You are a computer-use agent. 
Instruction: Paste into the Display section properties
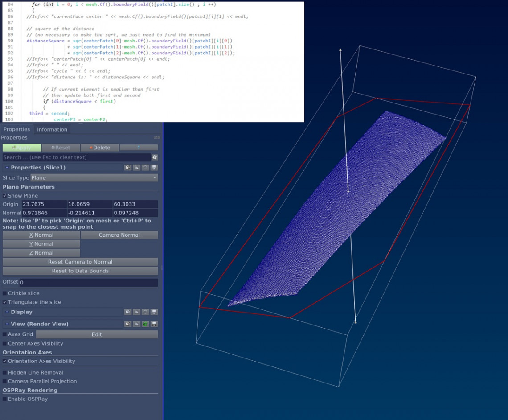137,312
